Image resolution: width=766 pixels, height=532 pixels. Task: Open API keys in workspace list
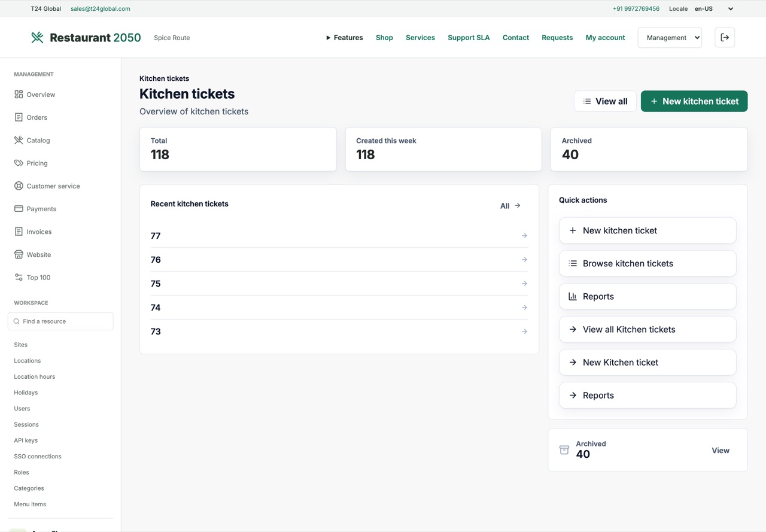point(26,440)
